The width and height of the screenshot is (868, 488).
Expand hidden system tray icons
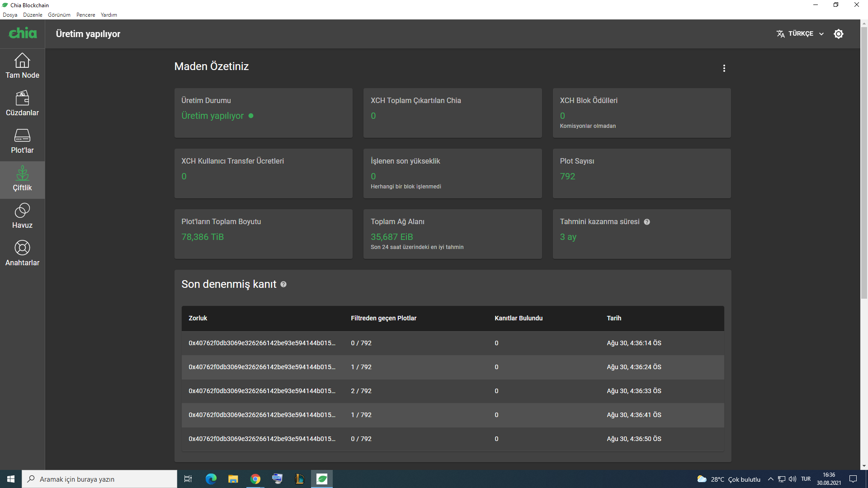[771, 479]
